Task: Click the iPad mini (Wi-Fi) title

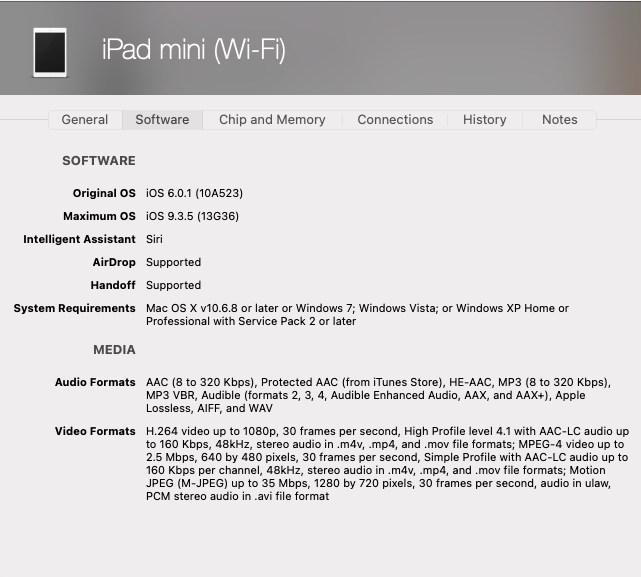Action: pos(194,49)
